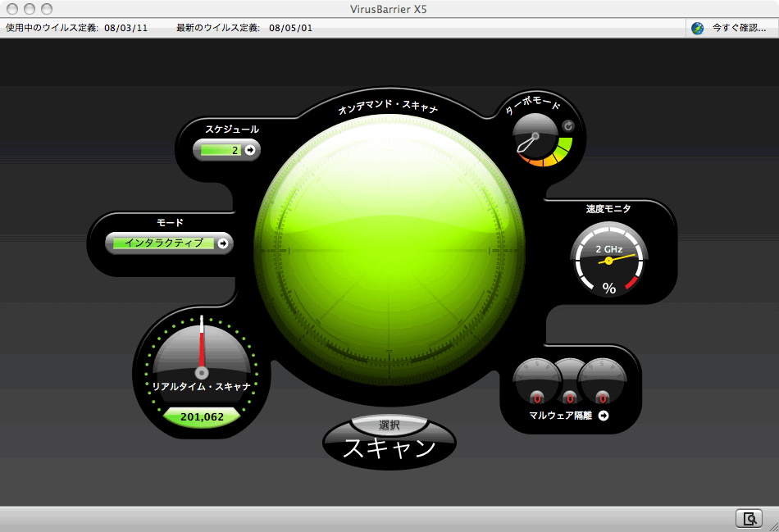Image resolution: width=779 pixels, height=532 pixels.
Task: Click the 最新のウイルス定義 date 08/05/01
Action: click(x=290, y=29)
